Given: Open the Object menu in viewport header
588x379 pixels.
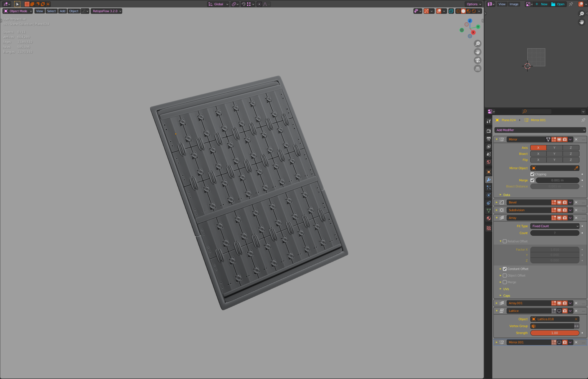Looking at the screenshot, I should pyautogui.click(x=74, y=11).
